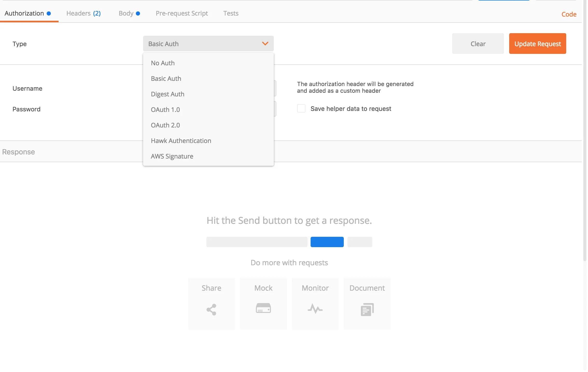Choose Digest Auth option
Viewport: 588px width, 372px height.
pyautogui.click(x=167, y=94)
